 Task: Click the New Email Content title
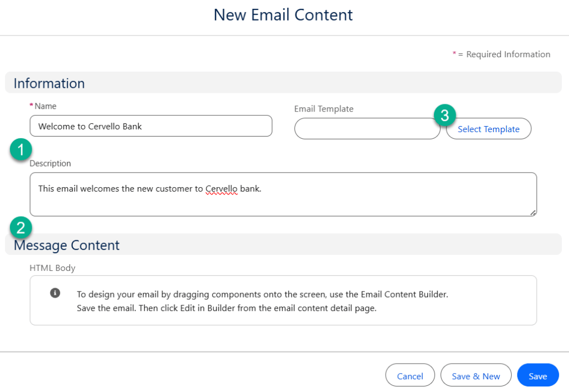coord(283,15)
